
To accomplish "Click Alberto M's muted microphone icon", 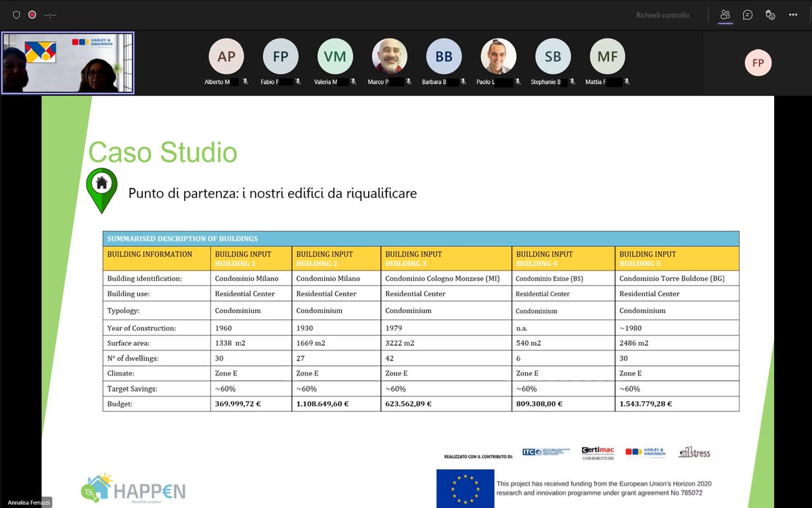I will coord(246,82).
